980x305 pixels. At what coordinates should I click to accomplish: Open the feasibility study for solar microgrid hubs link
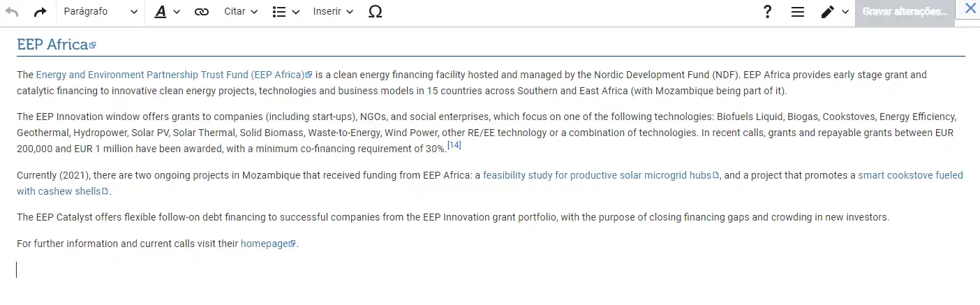(x=597, y=175)
